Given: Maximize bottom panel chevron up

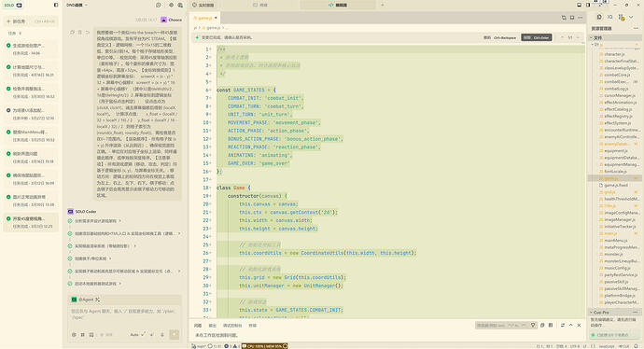Looking at the screenshot, I should click(570, 325).
